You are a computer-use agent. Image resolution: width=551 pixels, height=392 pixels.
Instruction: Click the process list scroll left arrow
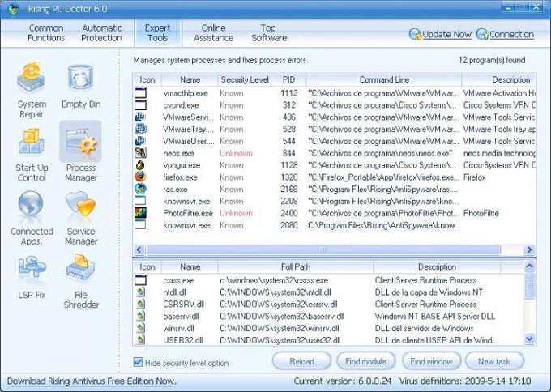(x=139, y=249)
